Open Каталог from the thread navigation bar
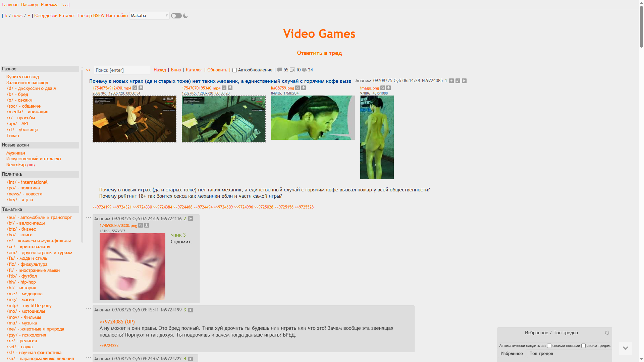Screen dimensions: 644x362 tap(194, 70)
